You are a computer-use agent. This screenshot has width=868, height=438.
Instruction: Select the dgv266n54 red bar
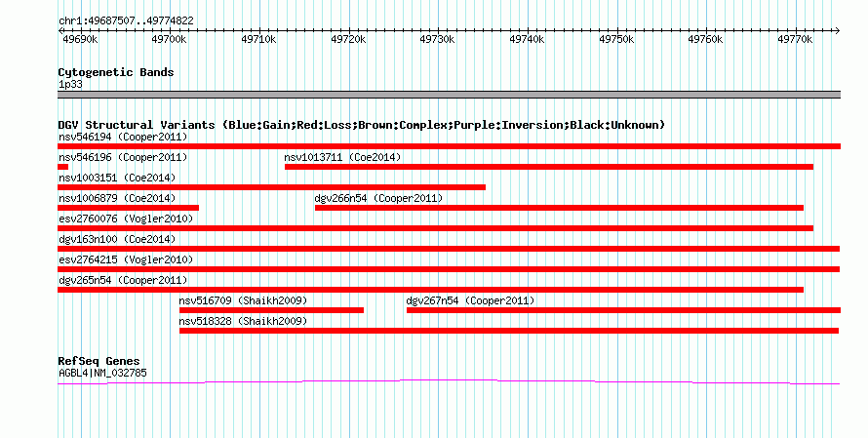(x=559, y=208)
